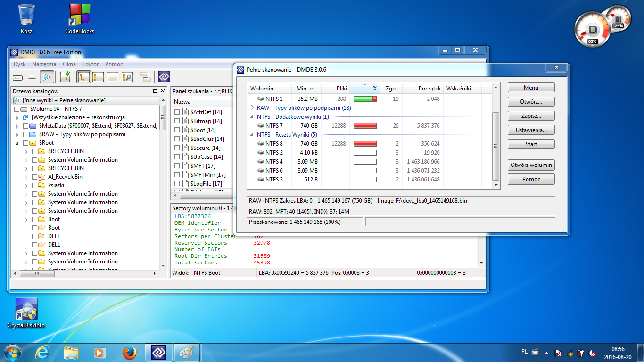This screenshot has width=644, height=362.
Task: Open the CodeBlocks desktop shortcut
Action: click(x=80, y=19)
